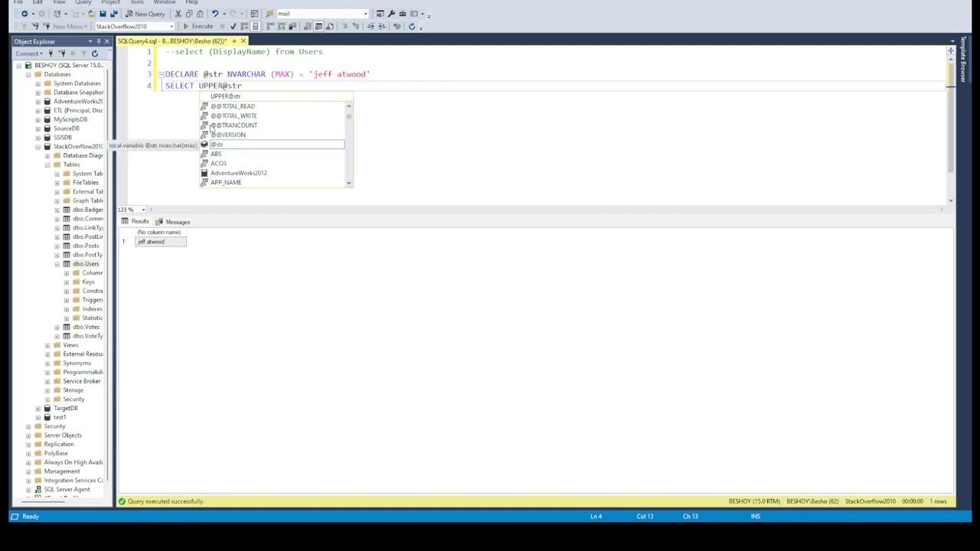Viewport: 980px width, 551px height.
Task: Open the 133 % zoom dropdown
Action: (x=143, y=210)
